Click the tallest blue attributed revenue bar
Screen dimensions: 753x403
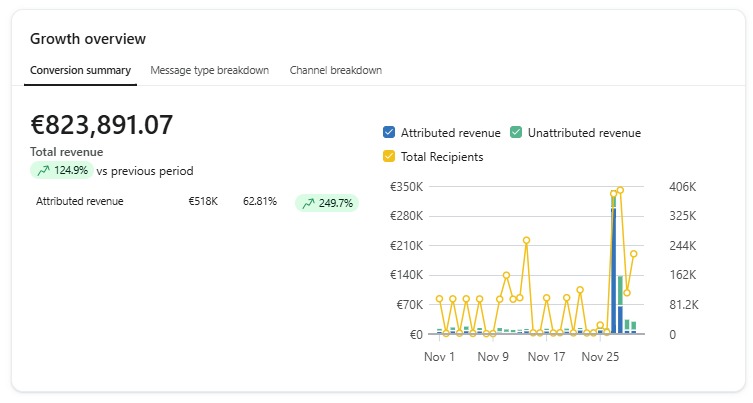(x=613, y=270)
